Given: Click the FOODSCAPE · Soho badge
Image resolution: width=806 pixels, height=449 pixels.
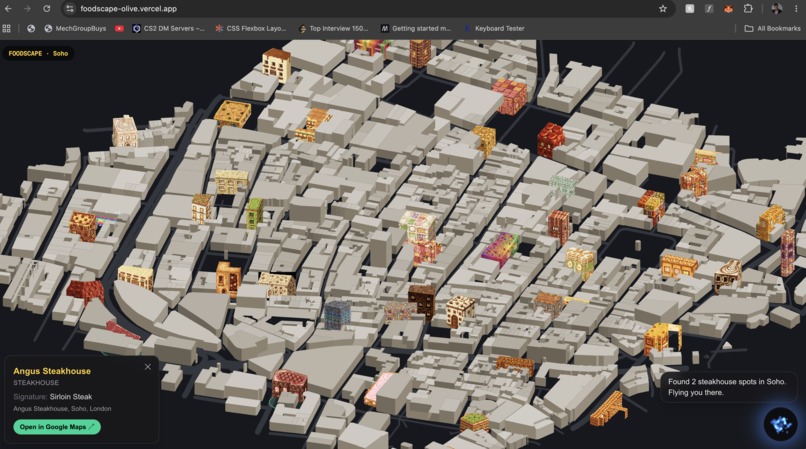Looking at the screenshot, I should [38, 53].
